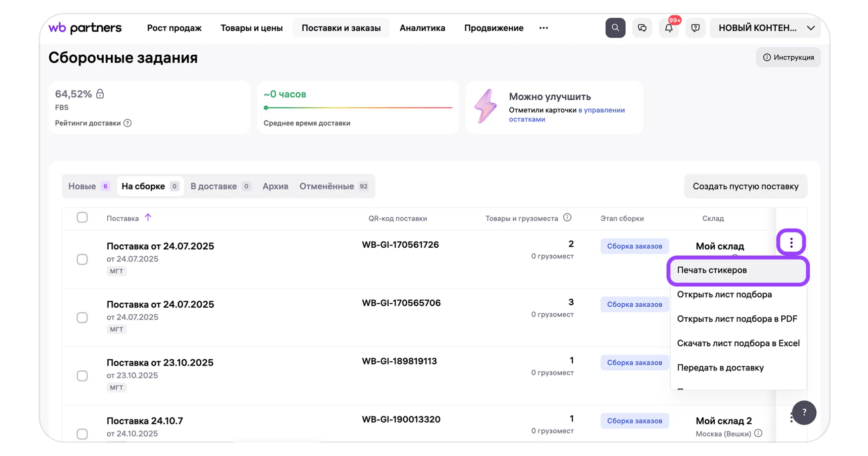Click the average delivery time gradient bar
This screenshot has height=456, width=868.
358,108
